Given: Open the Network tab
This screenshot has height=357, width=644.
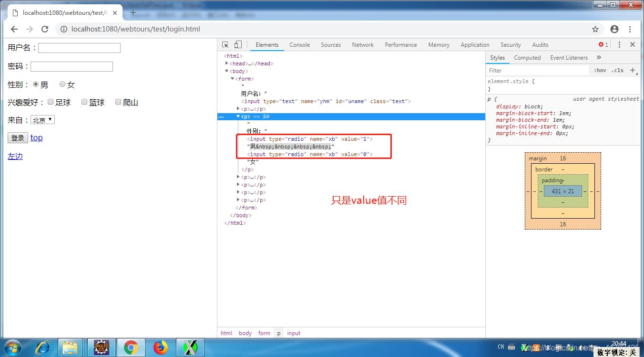Looking at the screenshot, I should 363,45.
